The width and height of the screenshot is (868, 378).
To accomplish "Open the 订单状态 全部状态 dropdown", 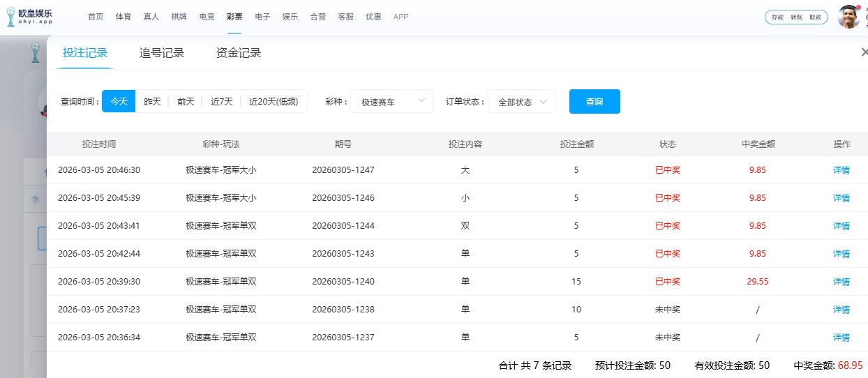I will [x=521, y=102].
